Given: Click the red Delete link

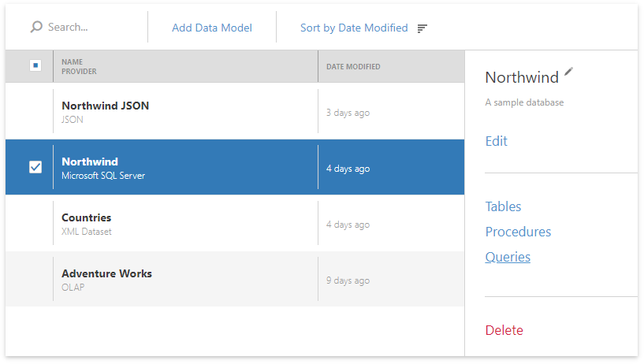Looking at the screenshot, I should (x=504, y=330).
